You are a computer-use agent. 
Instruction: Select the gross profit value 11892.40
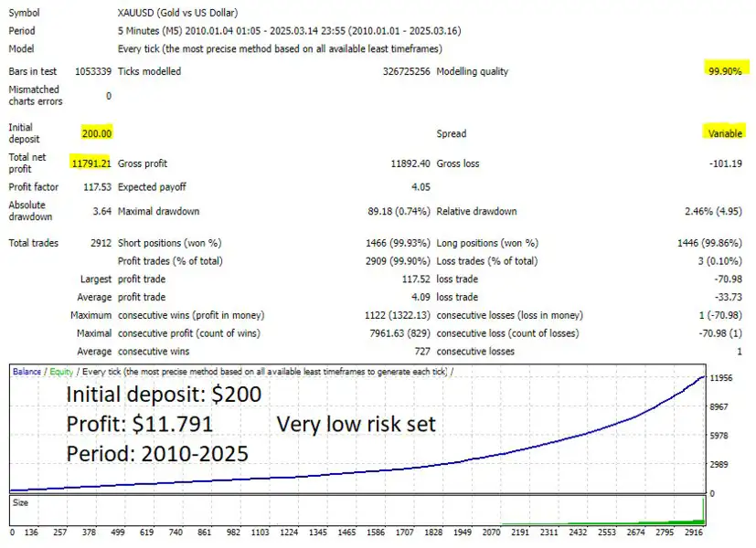410,163
